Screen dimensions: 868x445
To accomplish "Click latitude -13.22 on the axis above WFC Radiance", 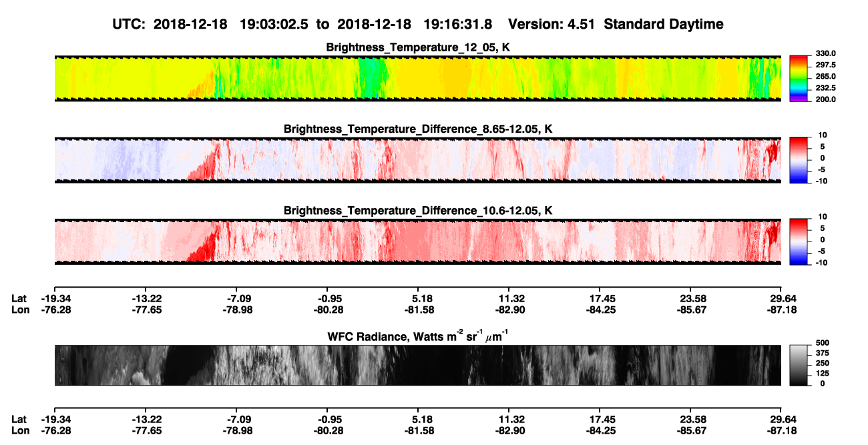I will (x=147, y=298).
